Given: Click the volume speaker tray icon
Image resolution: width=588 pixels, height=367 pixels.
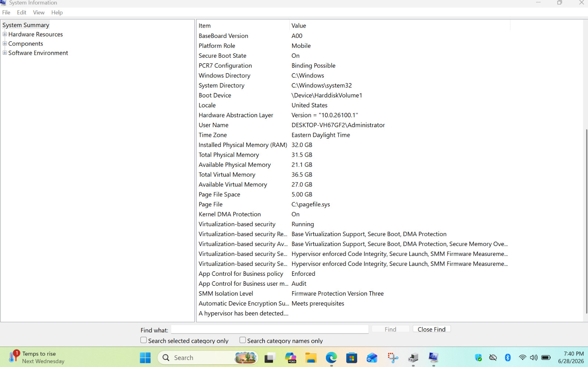Looking at the screenshot, I should coord(534,357).
